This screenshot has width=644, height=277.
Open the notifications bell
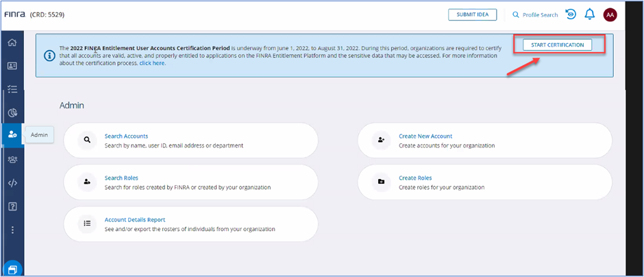point(589,14)
